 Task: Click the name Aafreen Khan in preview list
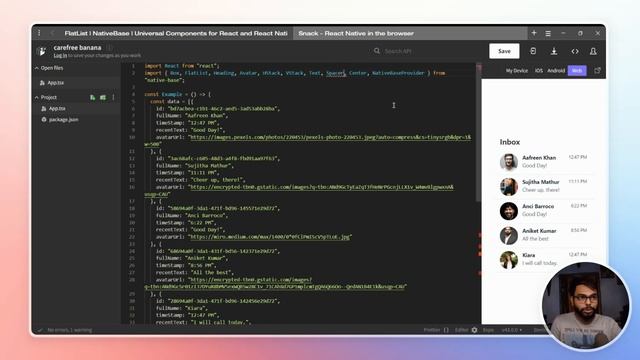coord(539,158)
